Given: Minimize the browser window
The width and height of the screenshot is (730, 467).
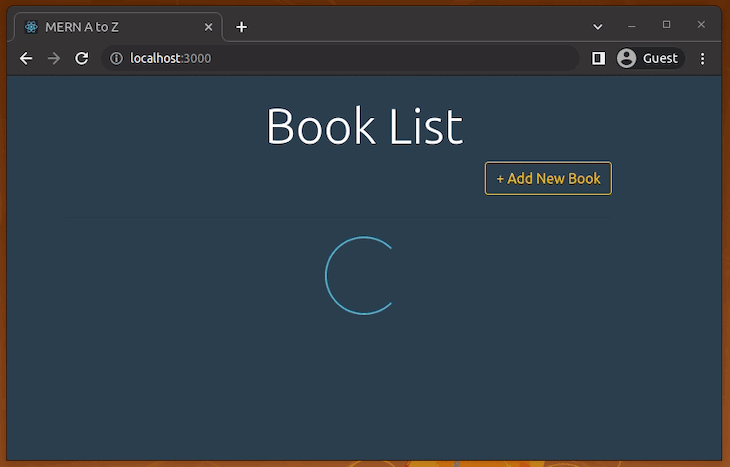Looking at the screenshot, I should tap(632, 25).
